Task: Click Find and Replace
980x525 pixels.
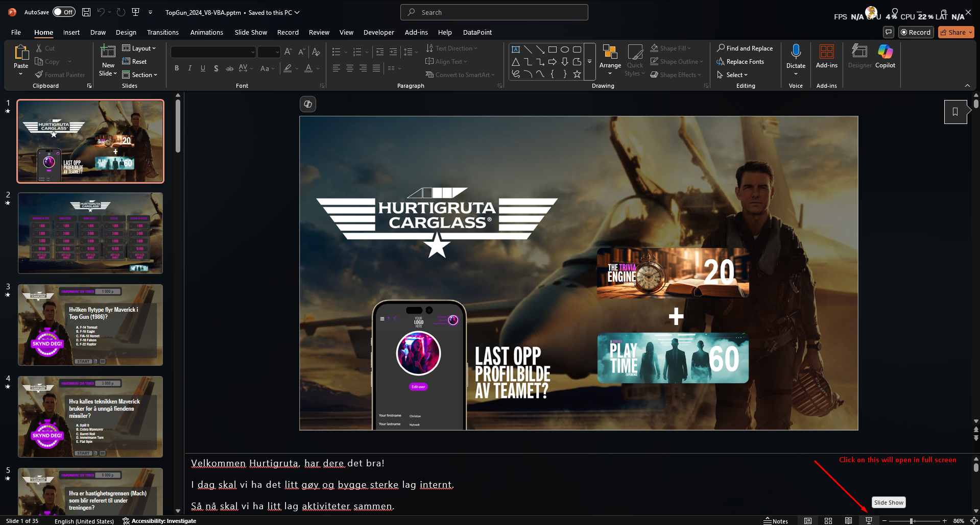Action: [x=745, y=48]
